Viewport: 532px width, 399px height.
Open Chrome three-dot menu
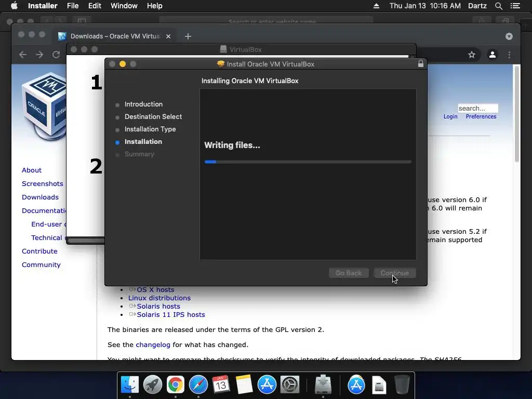point(509,55)
